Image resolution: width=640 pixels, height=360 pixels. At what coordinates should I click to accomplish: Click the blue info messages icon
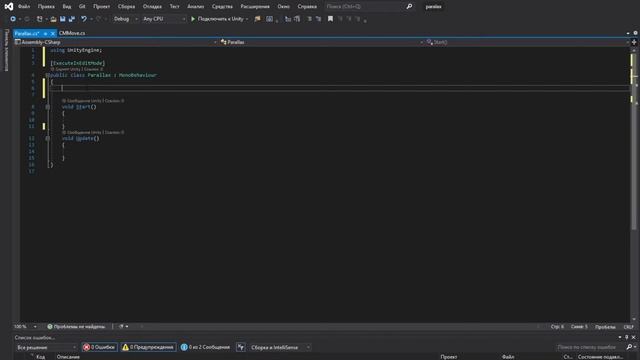click(184, 347)
